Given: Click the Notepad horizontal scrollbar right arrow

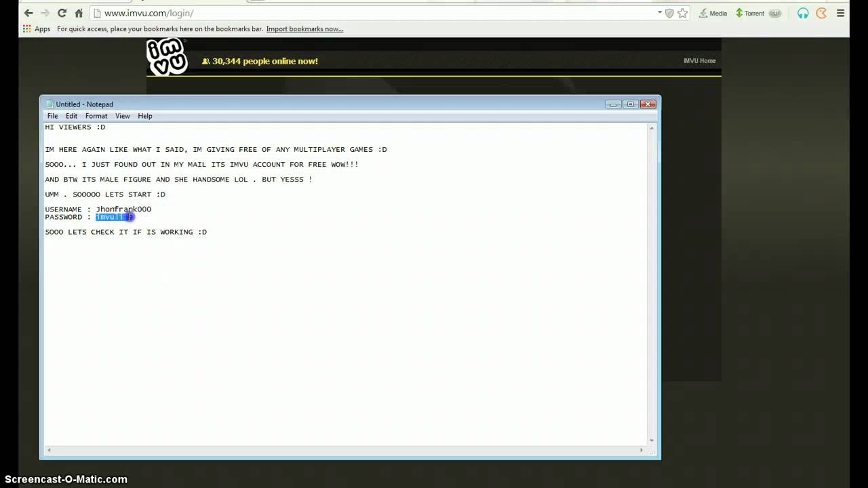Looking at the screenshot, I should coord(642,450).
